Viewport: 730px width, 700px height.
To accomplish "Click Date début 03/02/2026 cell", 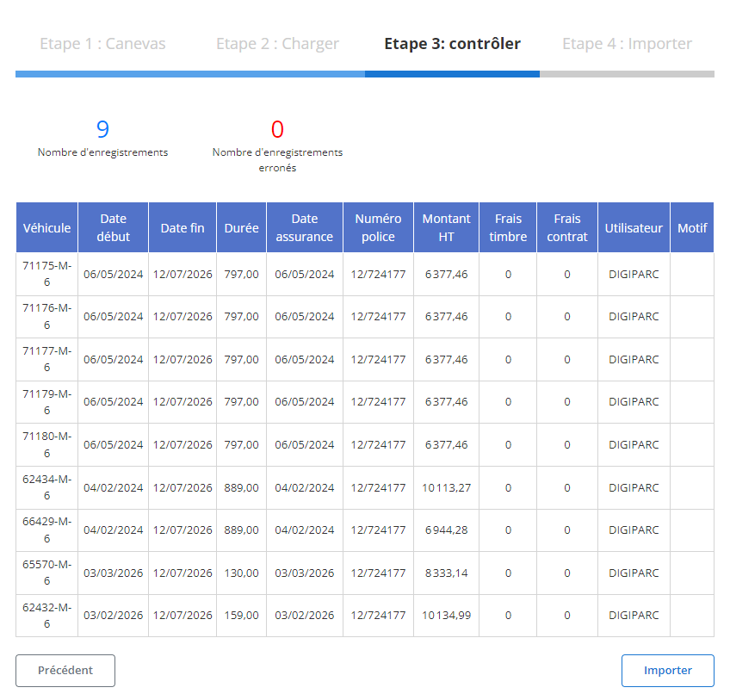I will 113,616.
